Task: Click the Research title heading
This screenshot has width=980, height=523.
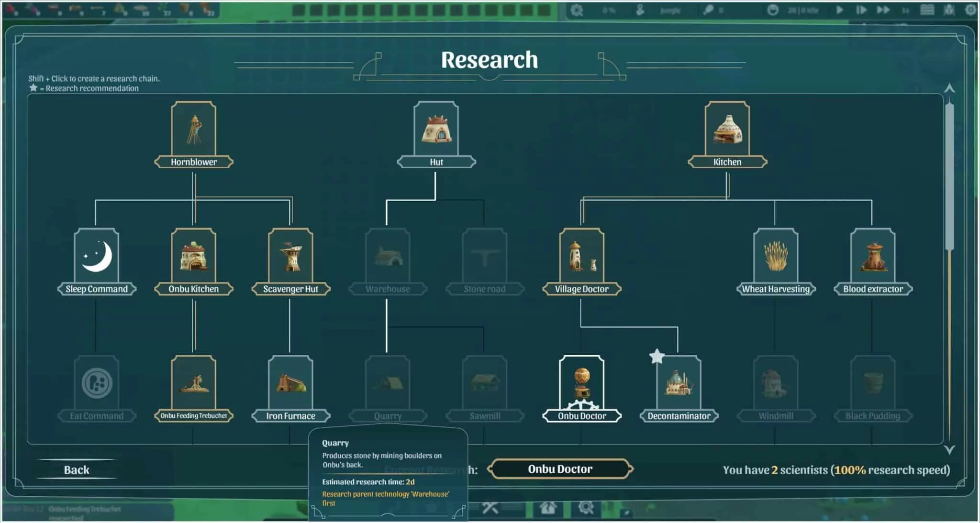Action: (490, 60)
